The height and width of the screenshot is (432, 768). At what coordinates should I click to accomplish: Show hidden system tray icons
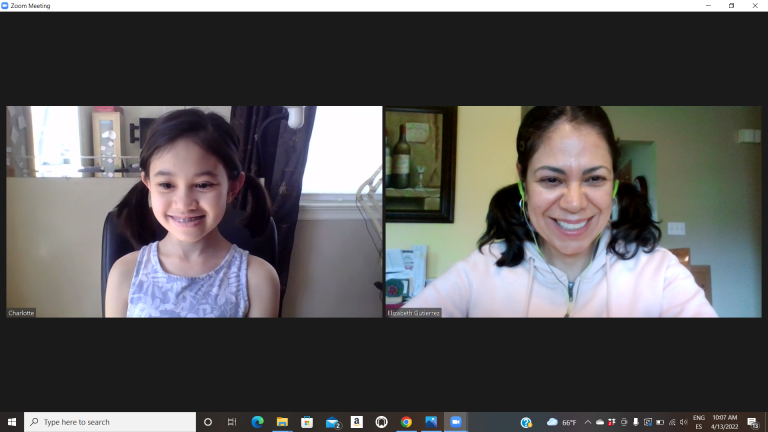(x=588, y=422)
